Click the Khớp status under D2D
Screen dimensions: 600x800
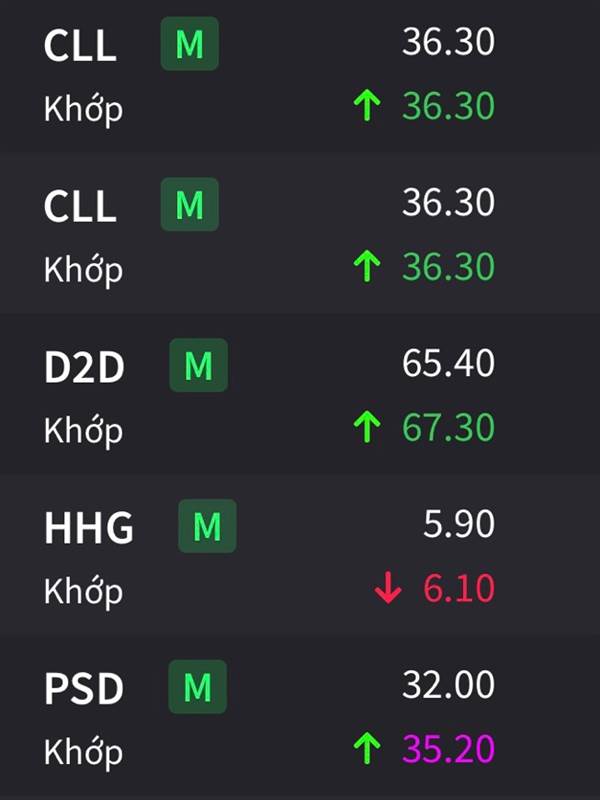[x=83, y=431]
